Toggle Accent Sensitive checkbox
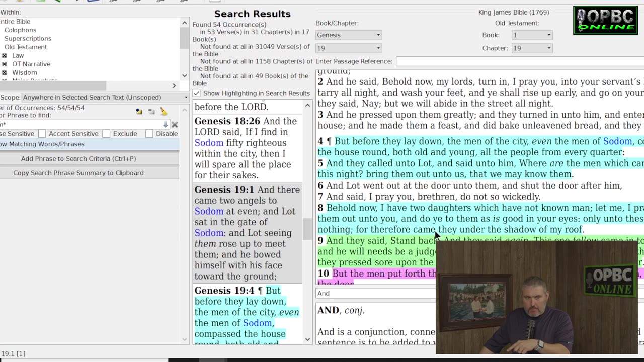Viewport: 644px width, 362px height. (x=42, y=133)
